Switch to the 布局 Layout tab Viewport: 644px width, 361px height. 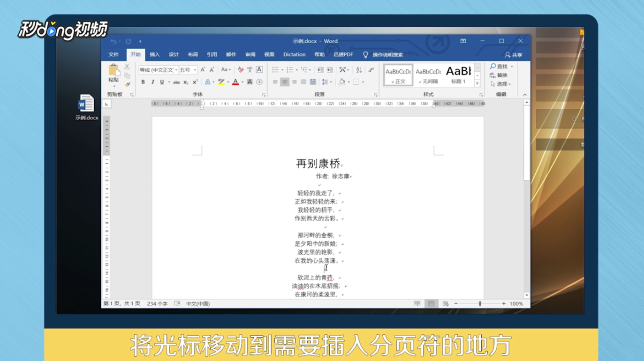[x=193, y=55]
